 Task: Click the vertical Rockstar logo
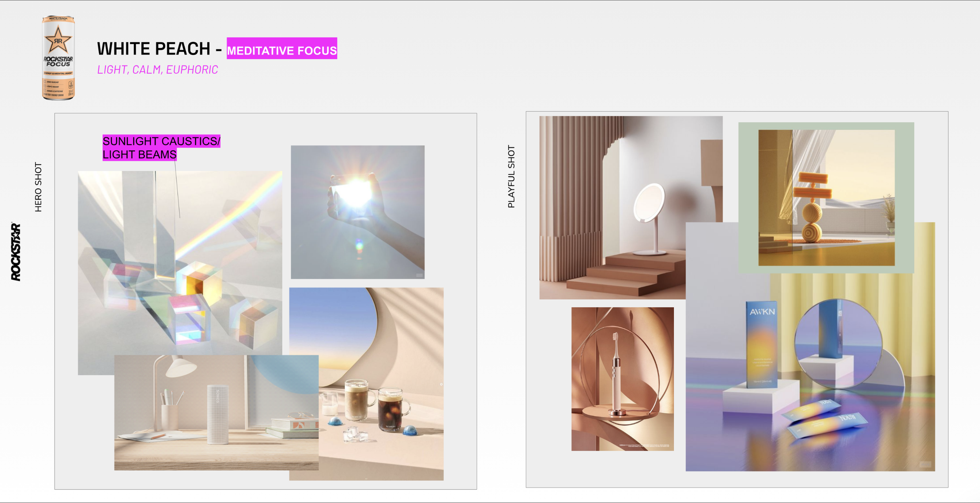16,252
